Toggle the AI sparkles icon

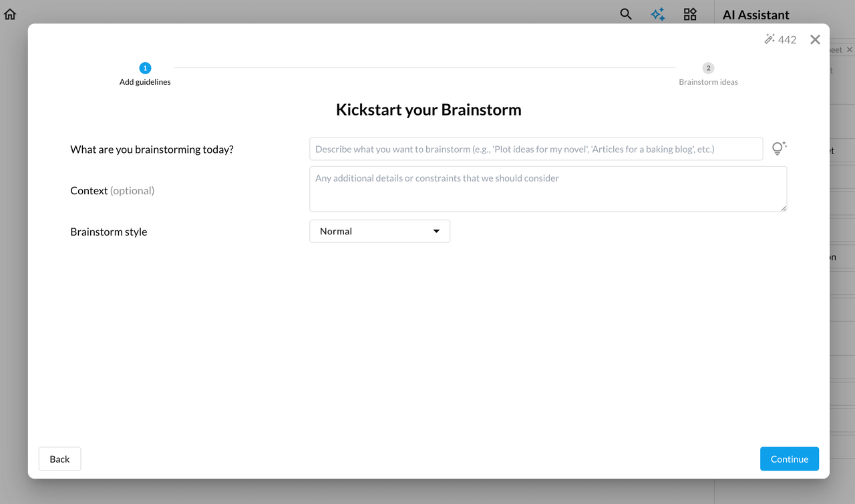(x=658, y=14)
